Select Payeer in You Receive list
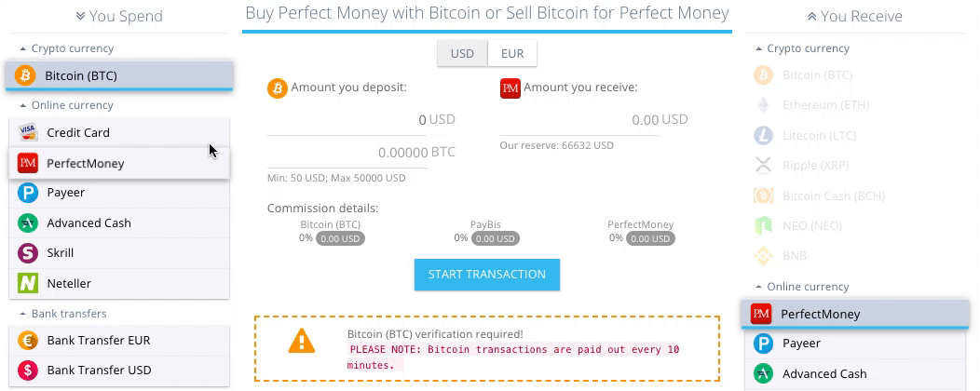This screenshot has height=391, width=980. pyautogui.click(x=855, y=344)
